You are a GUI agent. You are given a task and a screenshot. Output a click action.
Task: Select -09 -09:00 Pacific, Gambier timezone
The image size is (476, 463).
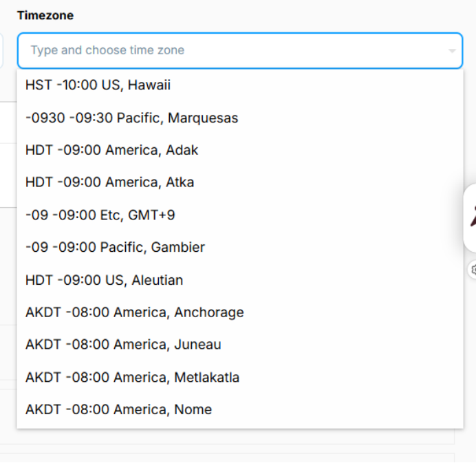(x=115, y=247)
